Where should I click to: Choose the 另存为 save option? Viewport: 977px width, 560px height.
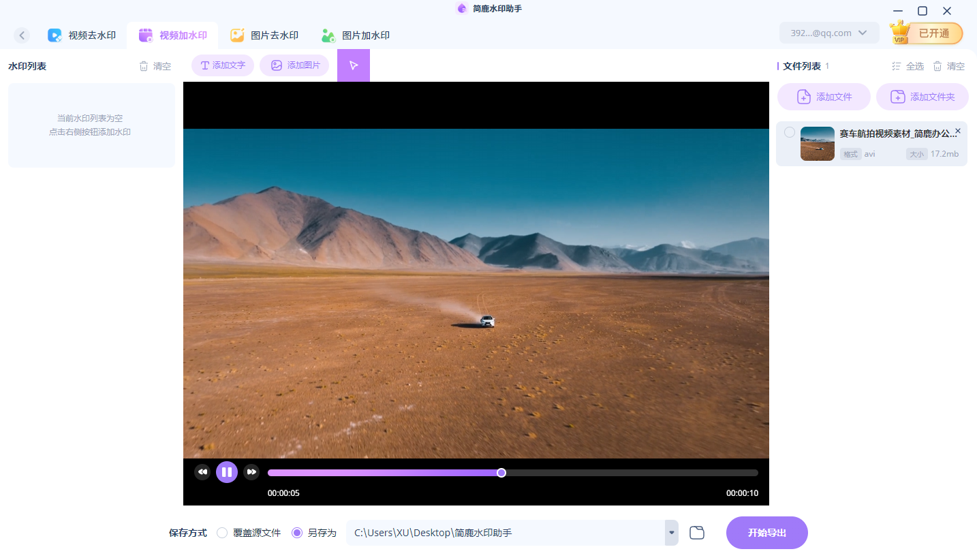click(297, 533)
